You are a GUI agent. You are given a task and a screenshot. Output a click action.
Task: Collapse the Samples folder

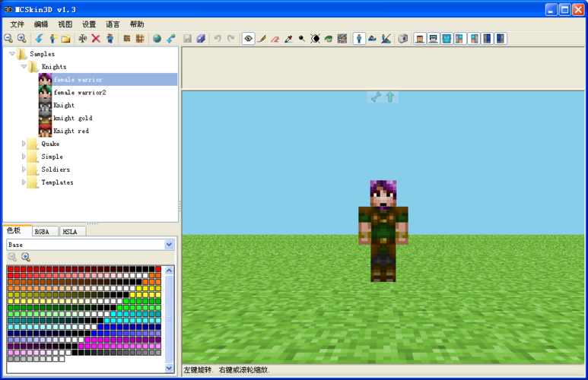[12, 54]
